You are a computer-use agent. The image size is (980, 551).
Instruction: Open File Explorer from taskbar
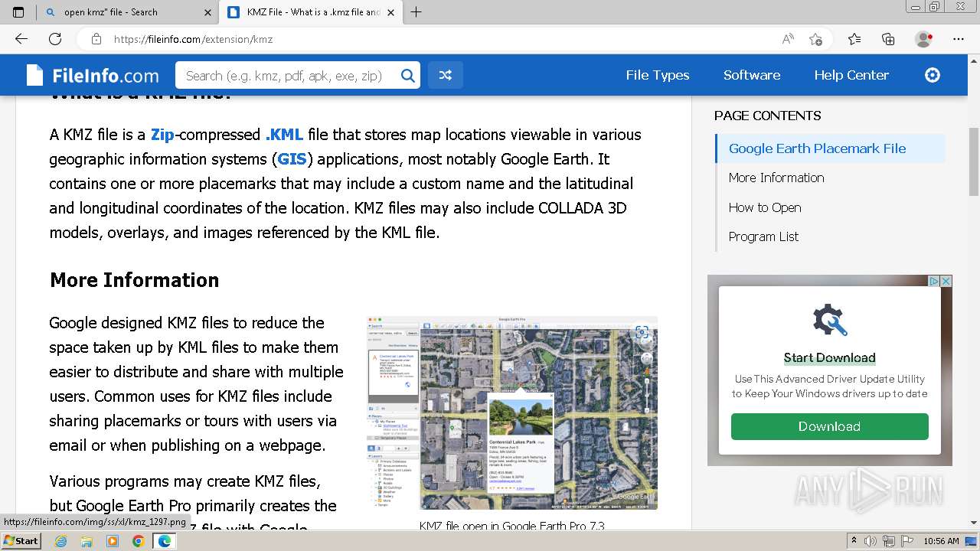pos(87,541)
